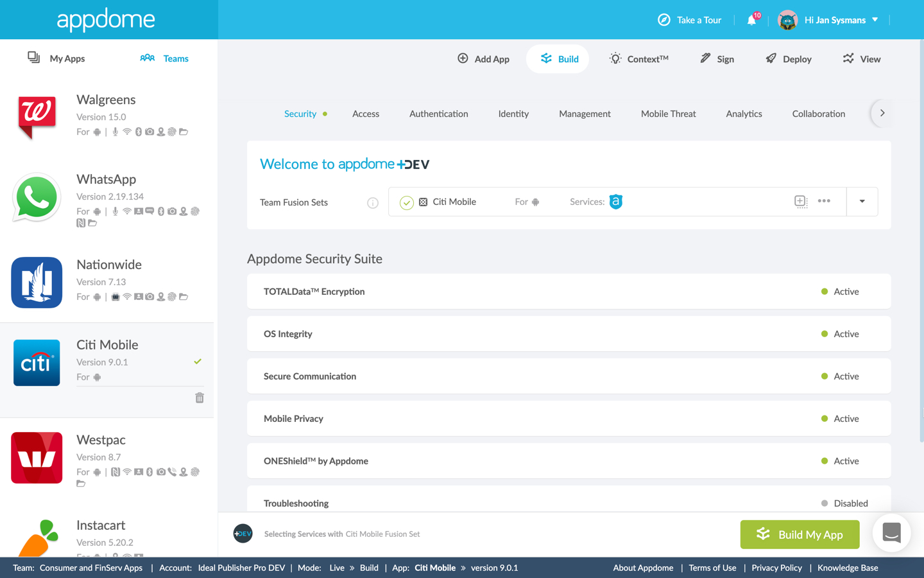Click the add Fusion Set plus icon
Screen dimensions: 924x578
pos(800,202)
